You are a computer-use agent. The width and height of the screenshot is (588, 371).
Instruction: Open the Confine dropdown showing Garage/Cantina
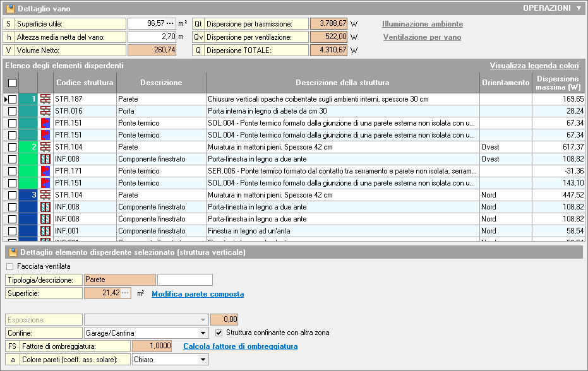click(x=203, y=333)
